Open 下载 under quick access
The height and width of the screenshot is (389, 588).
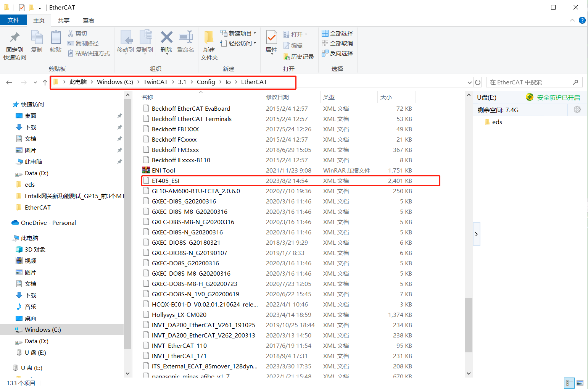(31, 127)
